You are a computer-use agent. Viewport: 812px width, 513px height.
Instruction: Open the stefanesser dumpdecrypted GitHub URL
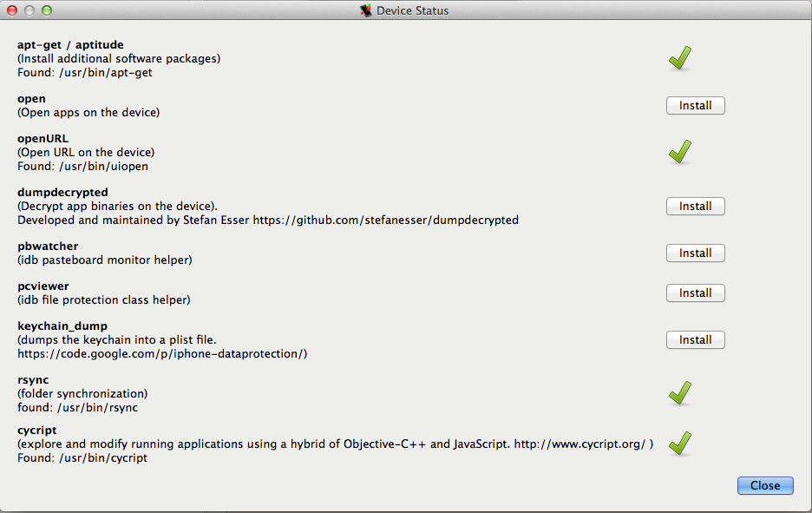click(x=385, y=220)
